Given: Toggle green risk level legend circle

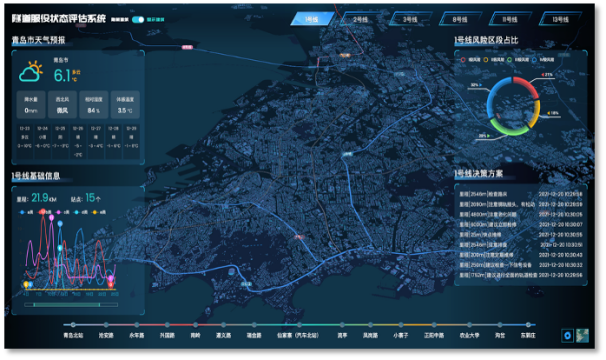Looking at the screenshot, I should point(509,60).
